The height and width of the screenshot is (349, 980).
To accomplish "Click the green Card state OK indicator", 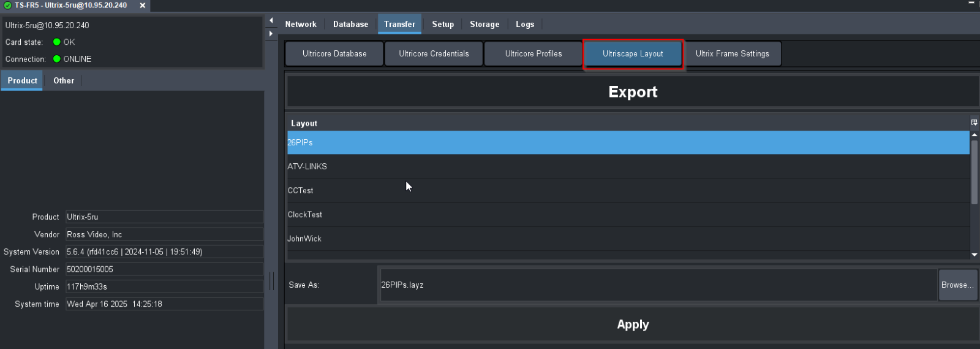I will (x=57, y=42).
